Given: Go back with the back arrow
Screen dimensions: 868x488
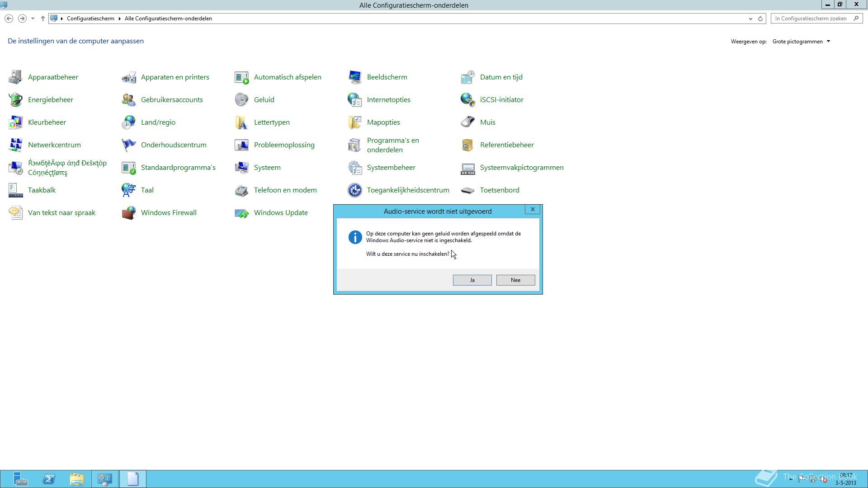Looking at the screenshot, I should point(9,19).
